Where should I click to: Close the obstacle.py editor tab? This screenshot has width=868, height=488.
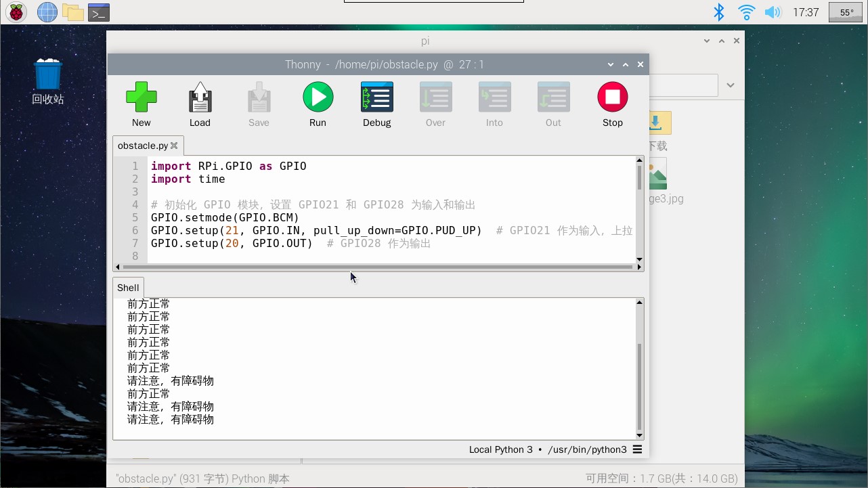click(174, 146)
